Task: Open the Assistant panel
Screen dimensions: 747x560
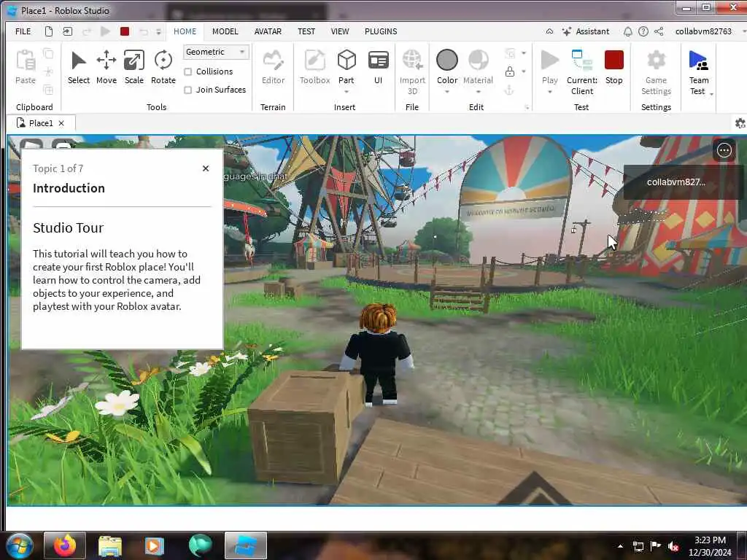Action: (586, 31)
